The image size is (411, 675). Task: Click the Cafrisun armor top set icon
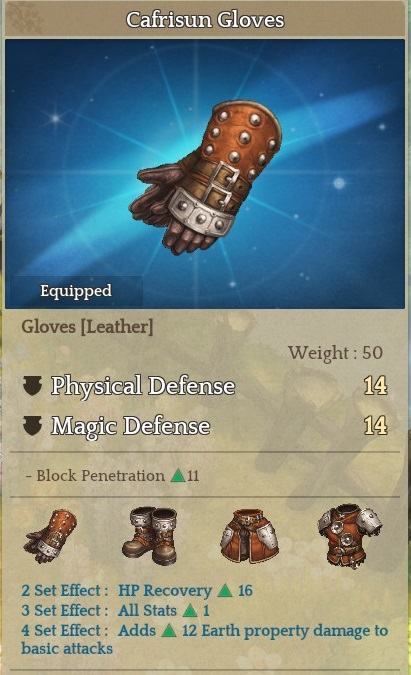click(350, 536)
